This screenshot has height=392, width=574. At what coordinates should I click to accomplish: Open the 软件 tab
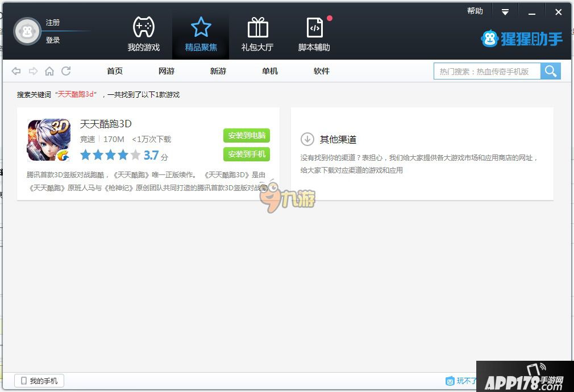(x=322, y=71)
